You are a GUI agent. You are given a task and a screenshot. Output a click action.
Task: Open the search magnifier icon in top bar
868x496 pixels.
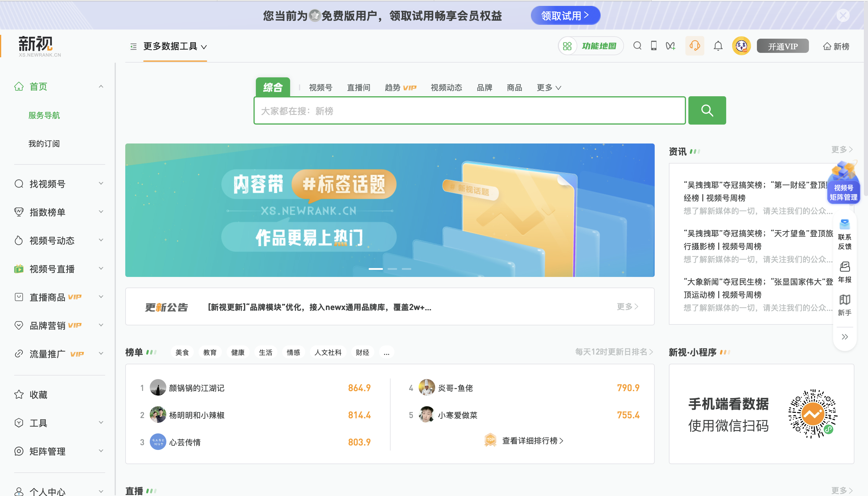click(x=637, y=46)
